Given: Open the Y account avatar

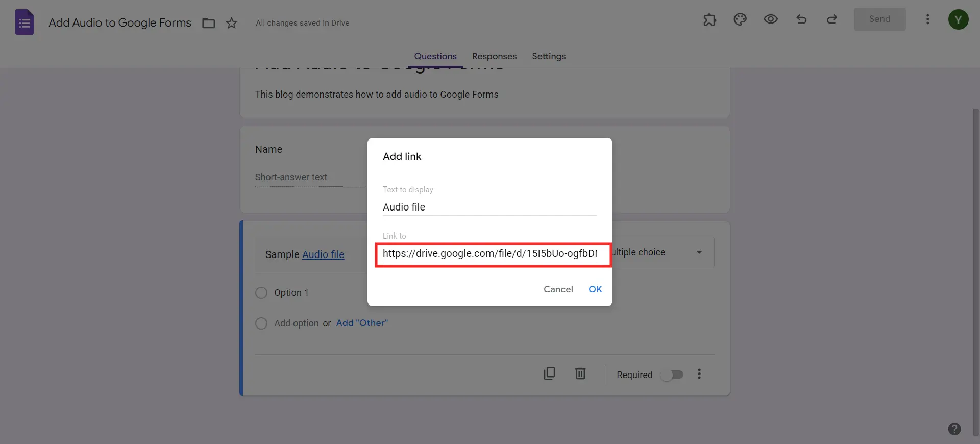Looking at the screenshot, I should 958,19.
